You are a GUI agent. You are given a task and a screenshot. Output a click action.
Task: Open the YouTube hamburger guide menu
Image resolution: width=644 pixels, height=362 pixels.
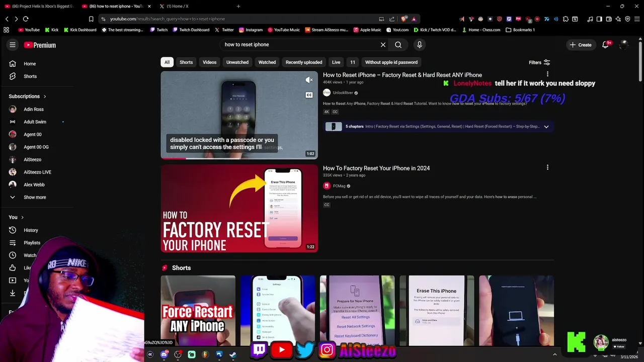point(13,45)
